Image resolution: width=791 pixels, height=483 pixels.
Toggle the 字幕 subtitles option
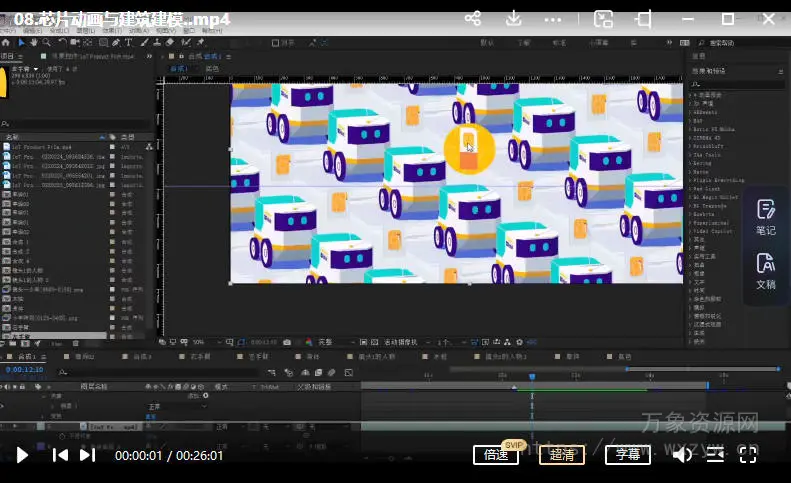pyautogui.click(x=628, y=455)
